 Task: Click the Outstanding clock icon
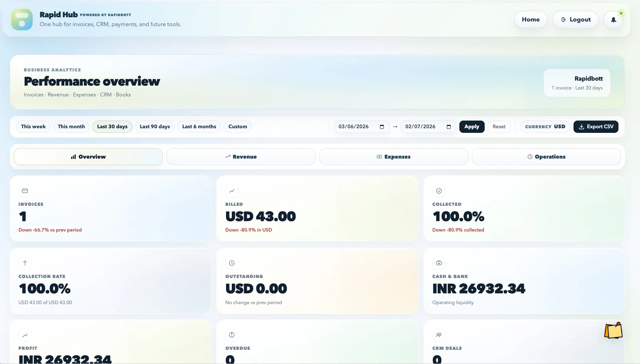point(232,263)
